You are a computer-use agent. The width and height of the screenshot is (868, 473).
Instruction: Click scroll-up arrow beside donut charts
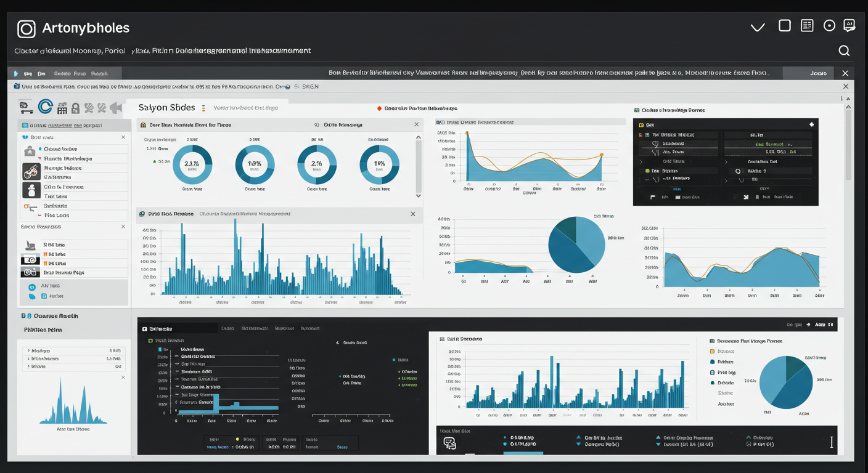[x=419, y=138]
